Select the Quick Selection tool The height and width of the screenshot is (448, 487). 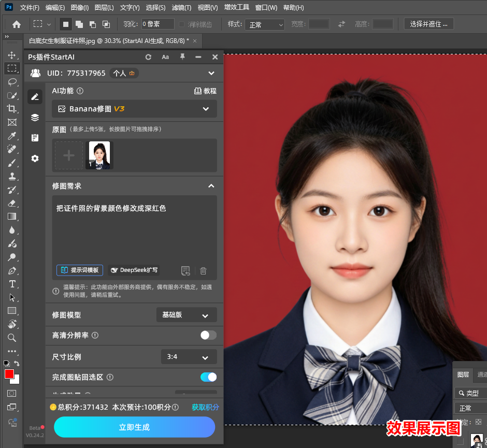(x=12, y=95)
